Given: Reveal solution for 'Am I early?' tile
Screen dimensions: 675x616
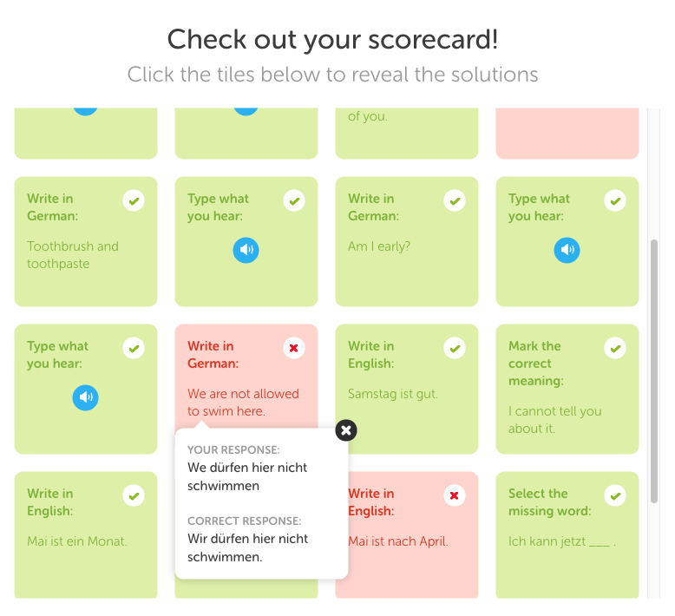Looking at the screenshot, I should 407,241.
